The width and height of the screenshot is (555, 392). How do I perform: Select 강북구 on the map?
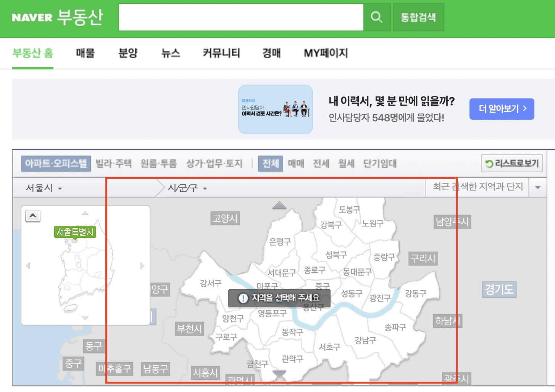tap(331, 225)
